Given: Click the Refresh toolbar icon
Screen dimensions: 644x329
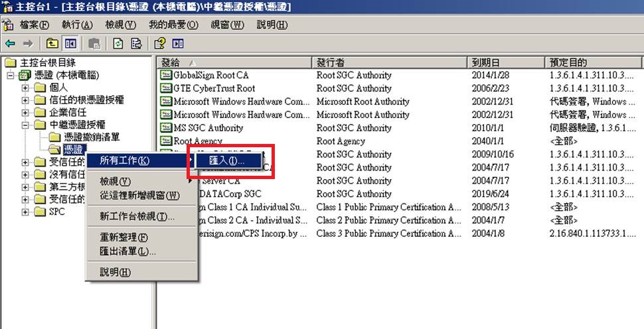Looking at the screenshot, I should pyautogui.click(x=118, y=43).
